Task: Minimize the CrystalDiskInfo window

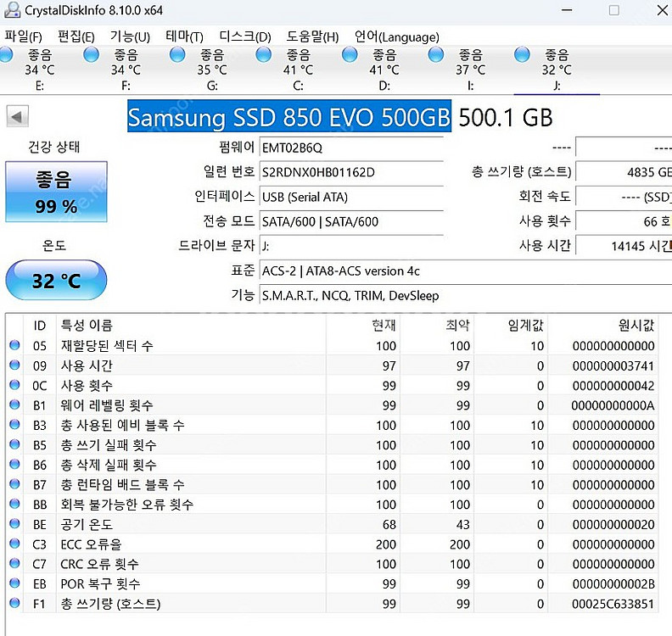Action: 567,9
